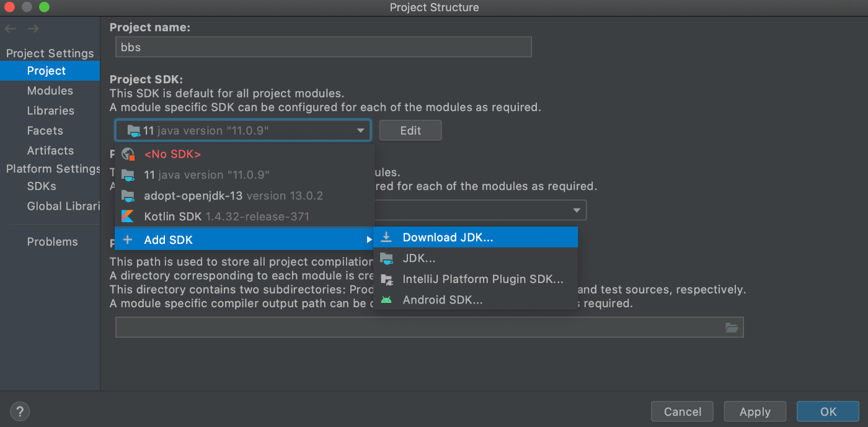Click the folder icon beside 11 java version
The width and height of the screenshot is (868, 427).
click(128, 175)
